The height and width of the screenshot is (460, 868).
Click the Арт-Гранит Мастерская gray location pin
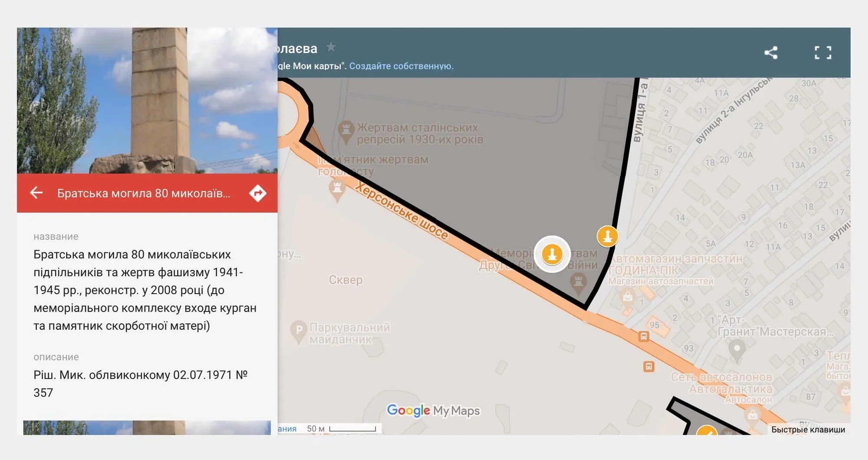coord(736,349)
